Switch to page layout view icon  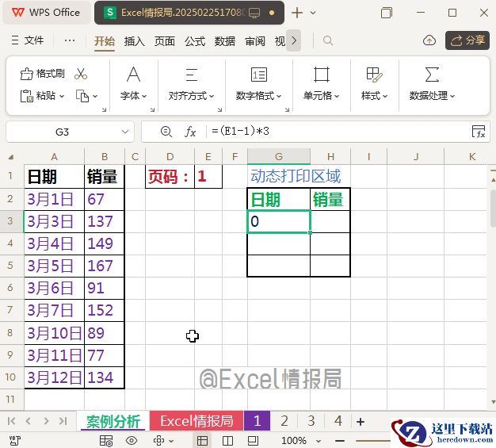click(x=253, y=440)
